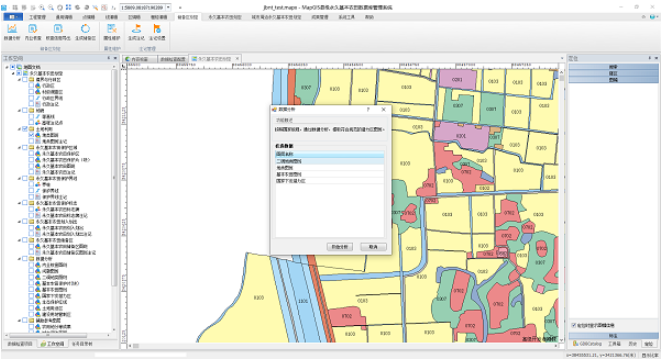Collapse the 永久基本农田划定 map node
This screenshot has height=362, width=663.
13,73
